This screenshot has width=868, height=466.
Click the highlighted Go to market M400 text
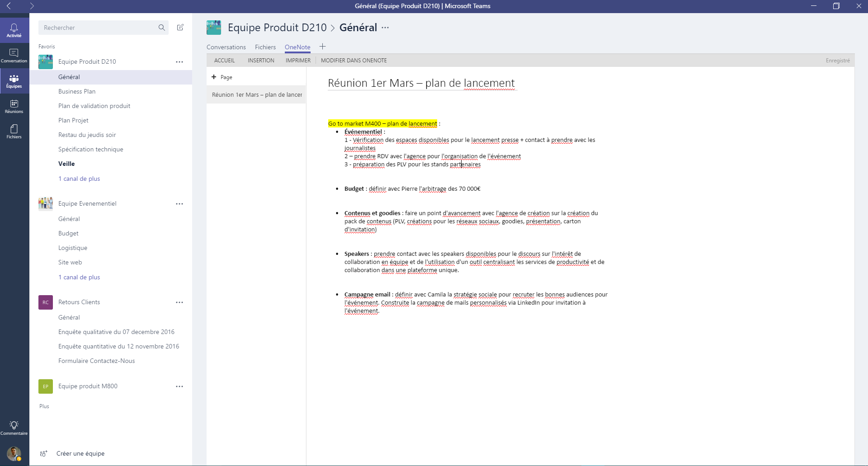tap(382, 123)
